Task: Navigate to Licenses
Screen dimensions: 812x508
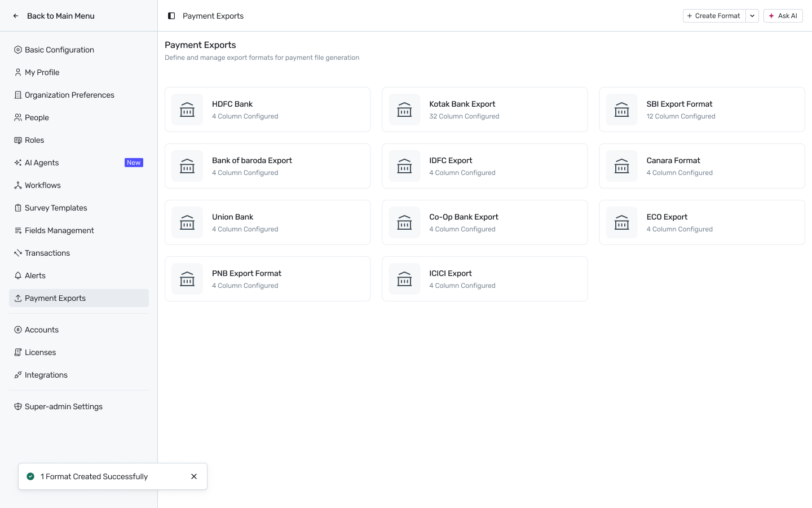Action: pos(79,352)
